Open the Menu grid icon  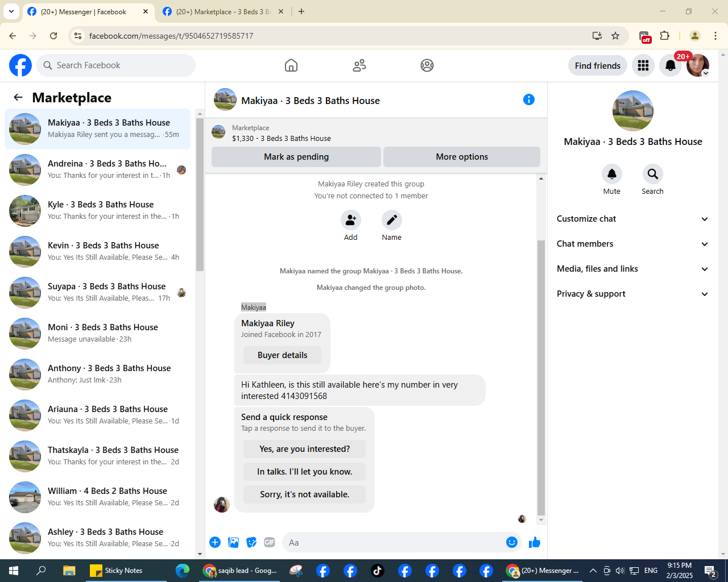(x=643, y=65)
